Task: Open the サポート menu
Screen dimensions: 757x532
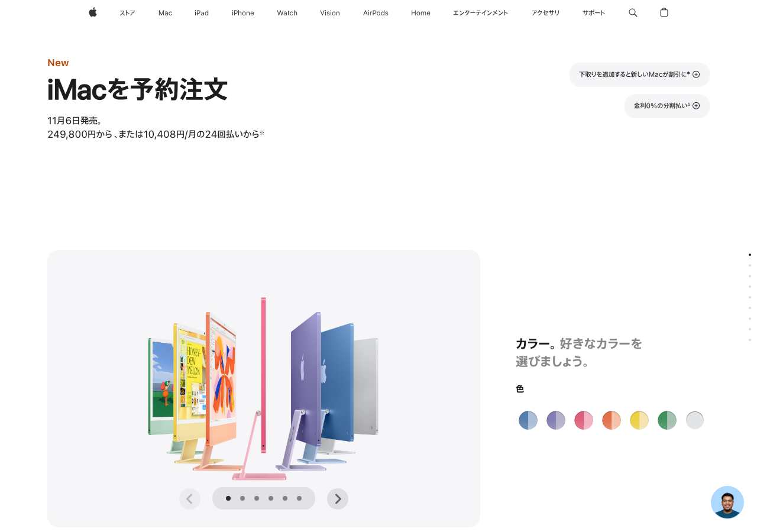Action: pos(594,13)
